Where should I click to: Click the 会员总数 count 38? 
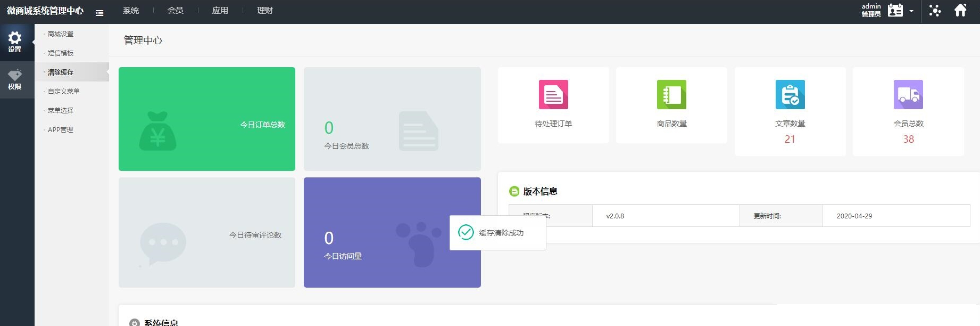point(908,139)
